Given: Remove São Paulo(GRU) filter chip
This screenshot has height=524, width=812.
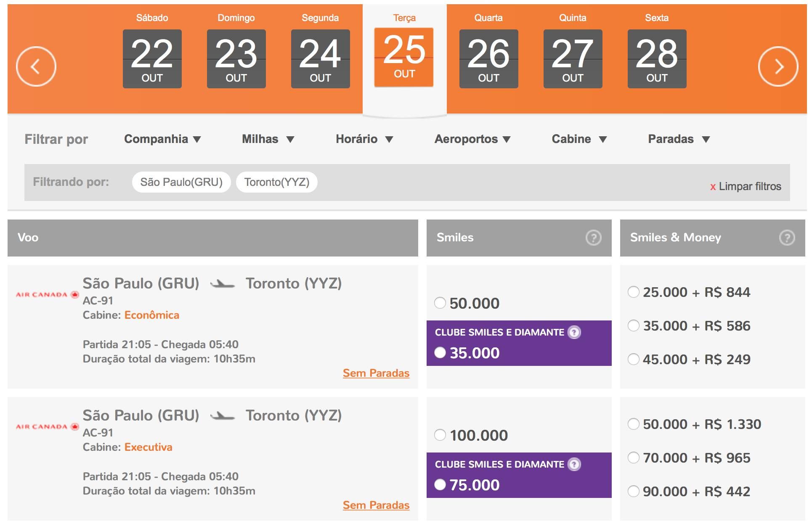Looking at the screenshot, I should click(x=181, y=182).
